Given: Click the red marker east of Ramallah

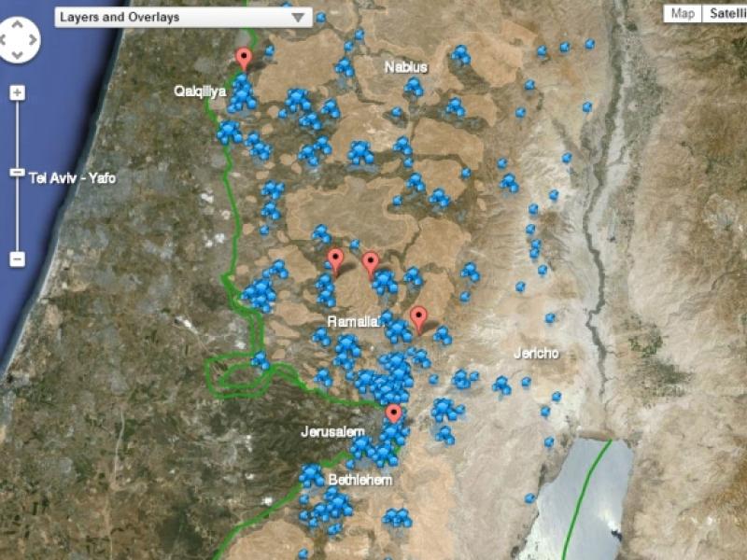Looking at the screenshot, I should (x=418, y=317).
